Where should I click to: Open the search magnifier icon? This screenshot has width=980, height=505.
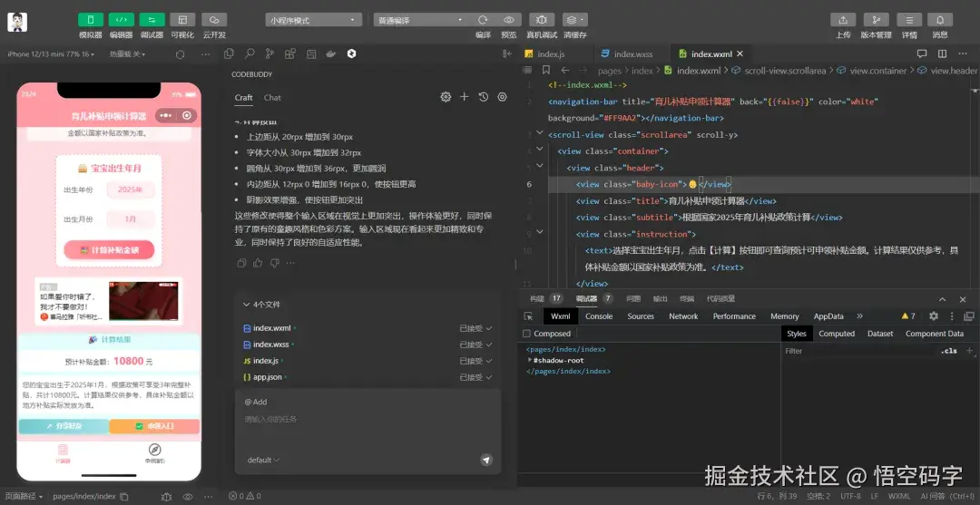pyautogui.click(x=250, y=53)
